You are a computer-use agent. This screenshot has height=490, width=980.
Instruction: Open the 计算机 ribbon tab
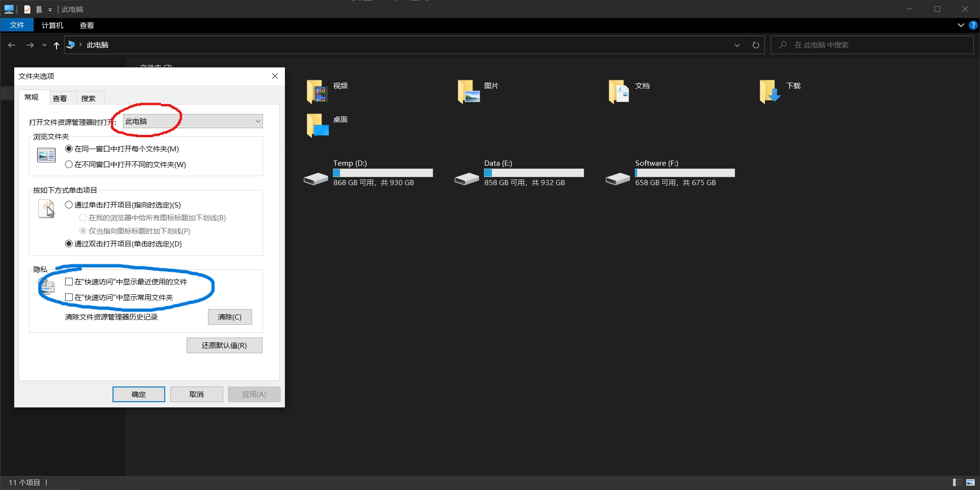tap(52, 25)
